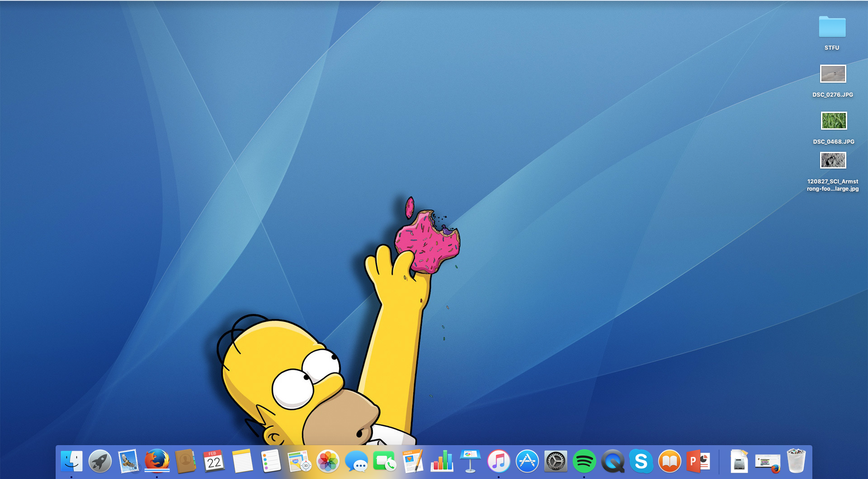Open the Photos app
Viewport: 868px width, 479px height.
click(328, 461)
